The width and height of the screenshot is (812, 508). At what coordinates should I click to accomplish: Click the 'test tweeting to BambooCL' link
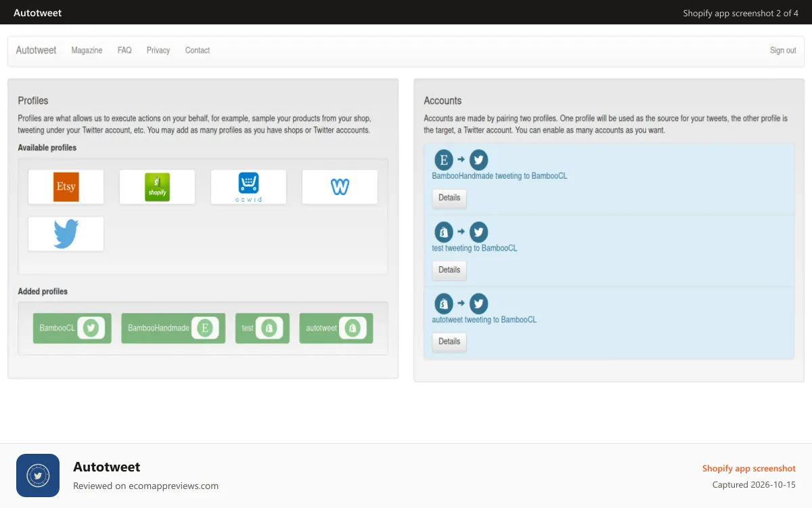click(x=474, y=248)
